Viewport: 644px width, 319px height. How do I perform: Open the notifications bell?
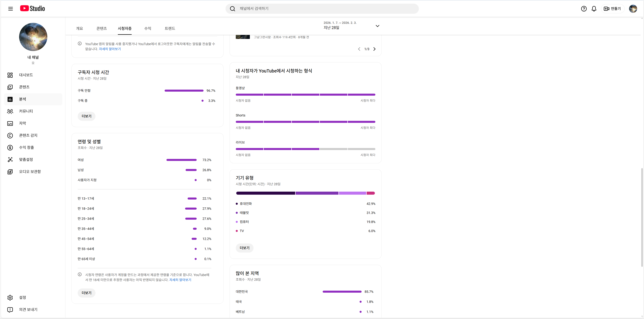coord(594,9)
